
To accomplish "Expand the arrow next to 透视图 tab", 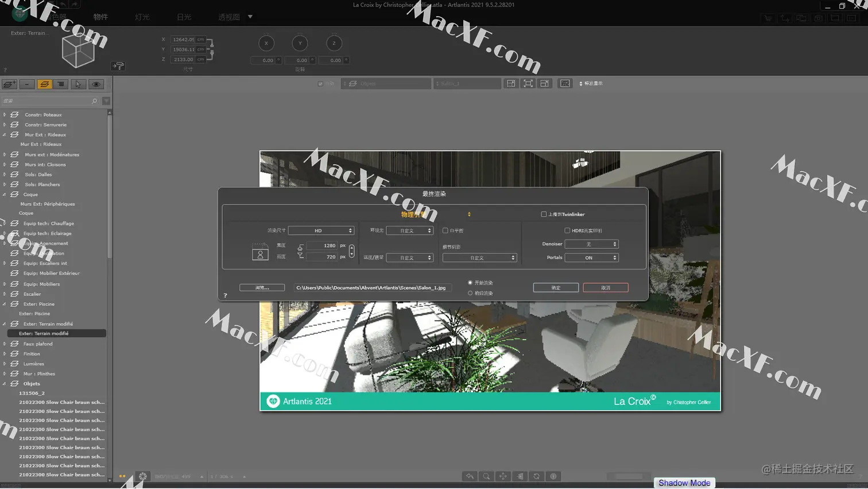I will (250, 17).
